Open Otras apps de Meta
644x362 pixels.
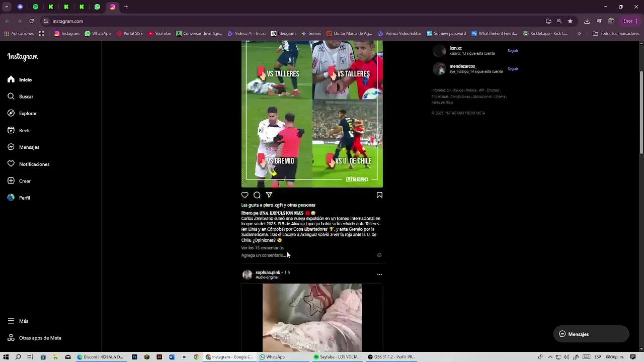(34, 338)
